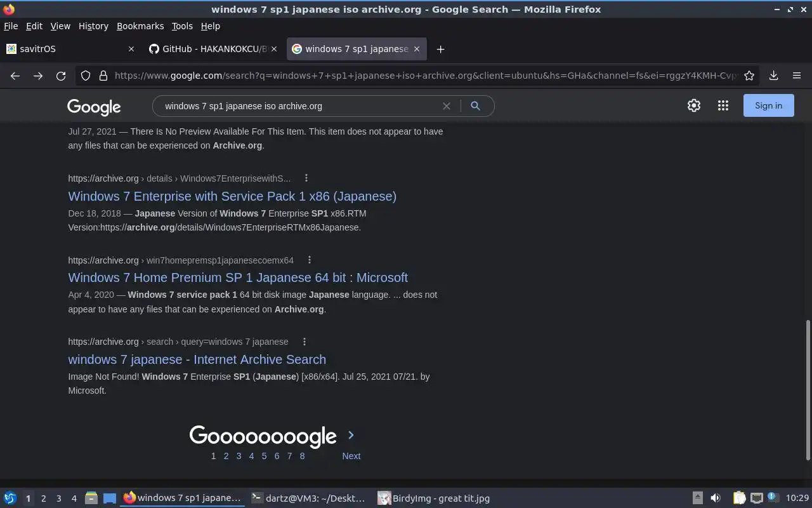Open the update notifier tray icon

[773, 498]
